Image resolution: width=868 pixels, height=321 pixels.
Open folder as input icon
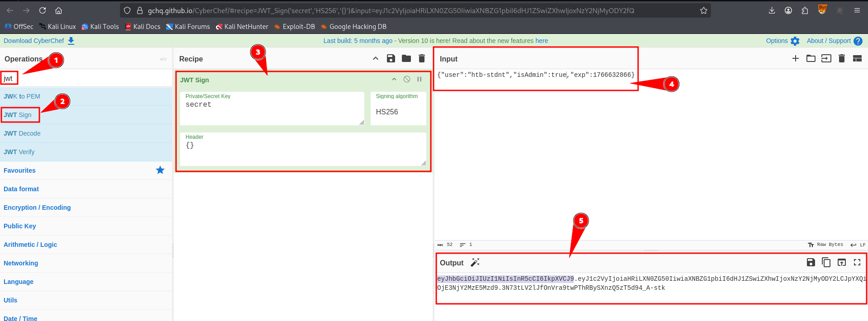click(x=811, y=58)
